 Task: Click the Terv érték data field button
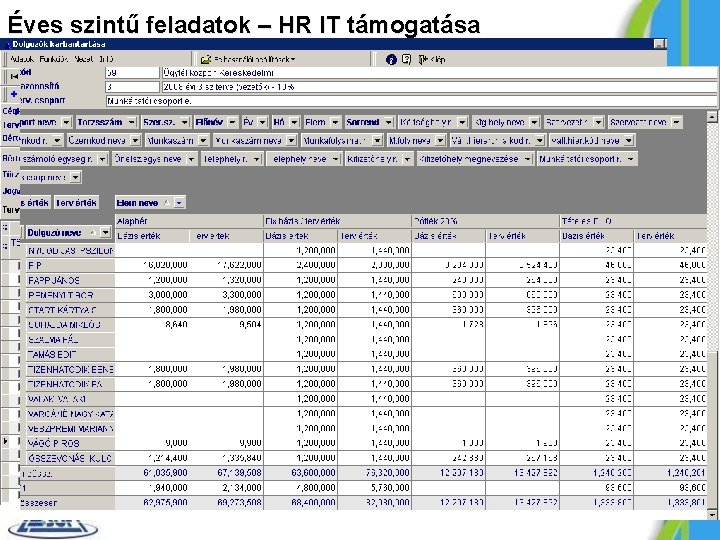coord(76,202)
